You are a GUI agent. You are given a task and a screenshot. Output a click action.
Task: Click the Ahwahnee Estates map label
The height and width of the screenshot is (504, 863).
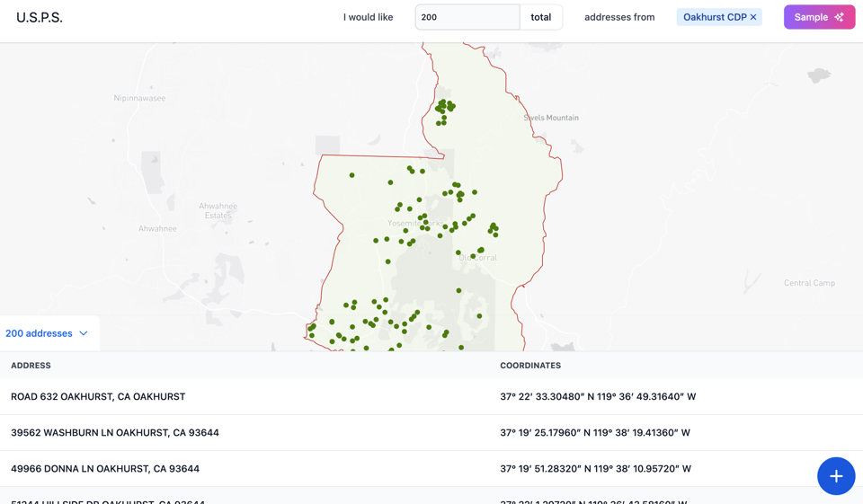pos(218,210)
